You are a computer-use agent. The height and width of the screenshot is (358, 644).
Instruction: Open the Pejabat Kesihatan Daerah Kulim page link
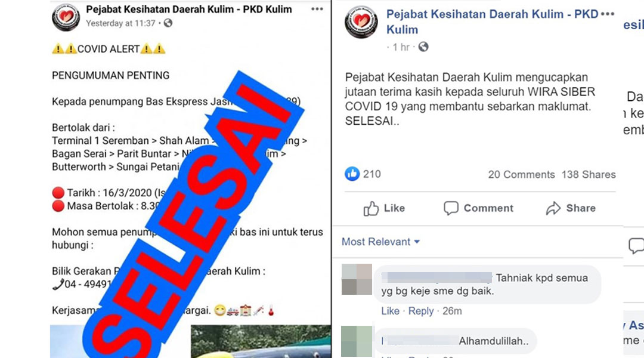click(x=492, y=22)
